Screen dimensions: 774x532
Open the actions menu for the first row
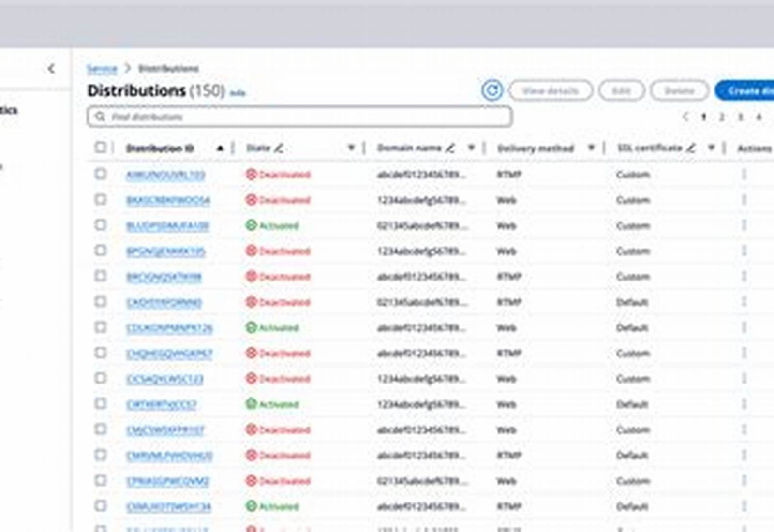(744, 174)
